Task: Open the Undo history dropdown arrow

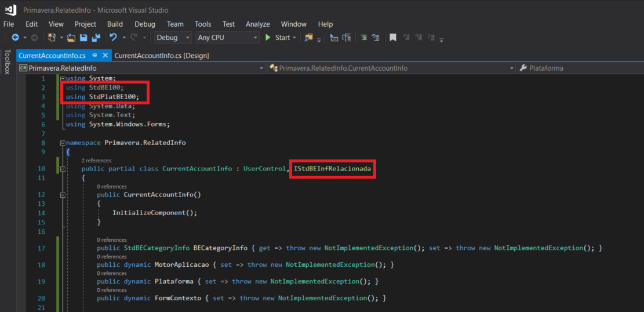Action: point(124,38)
